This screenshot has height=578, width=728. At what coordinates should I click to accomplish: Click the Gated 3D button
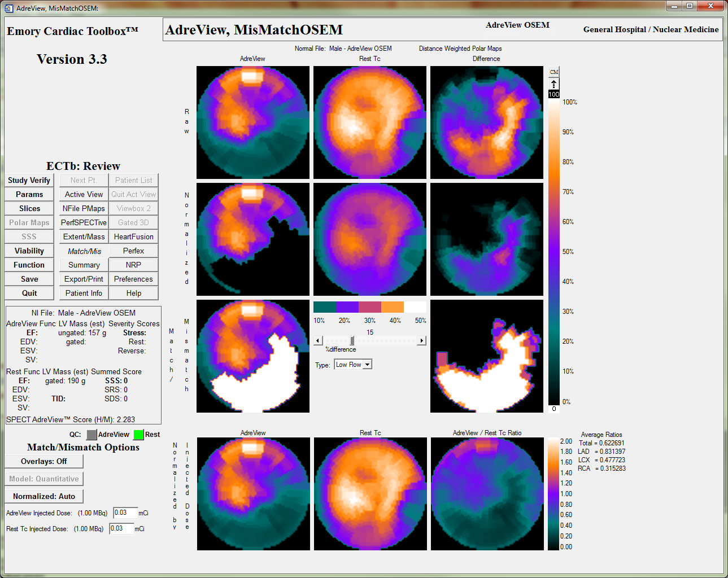[134, 222]
